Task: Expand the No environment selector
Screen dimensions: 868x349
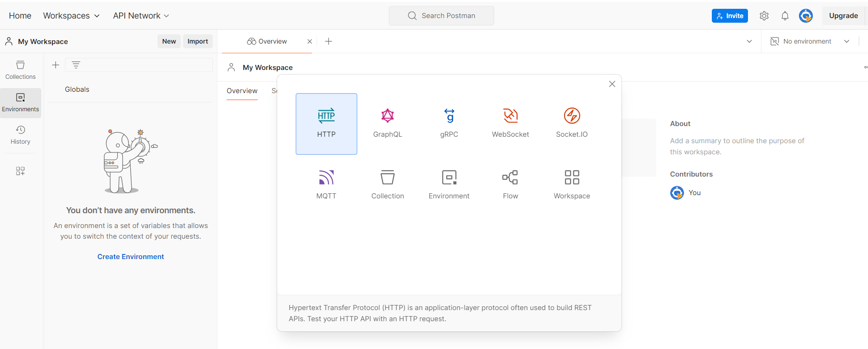Action: coord(810,41)
